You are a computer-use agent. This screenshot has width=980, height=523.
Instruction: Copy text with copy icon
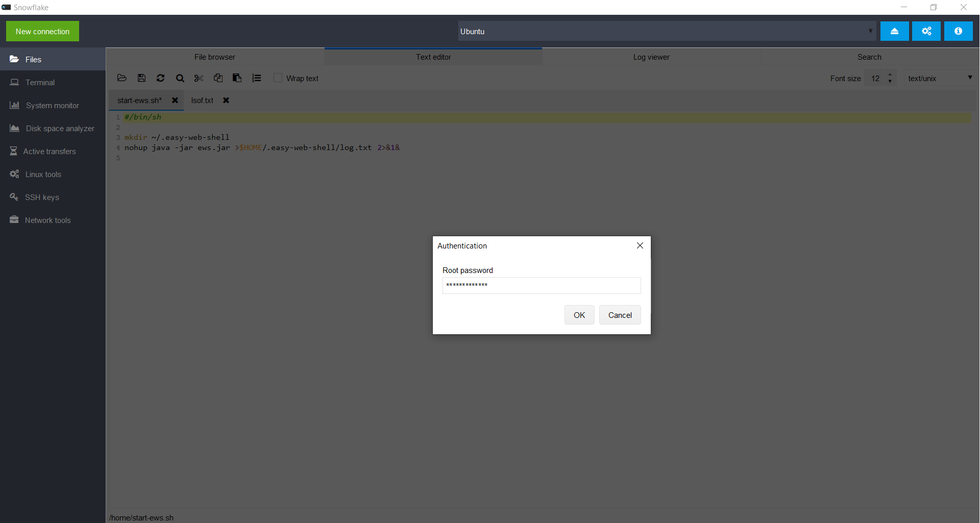click(x=218, y=78)
